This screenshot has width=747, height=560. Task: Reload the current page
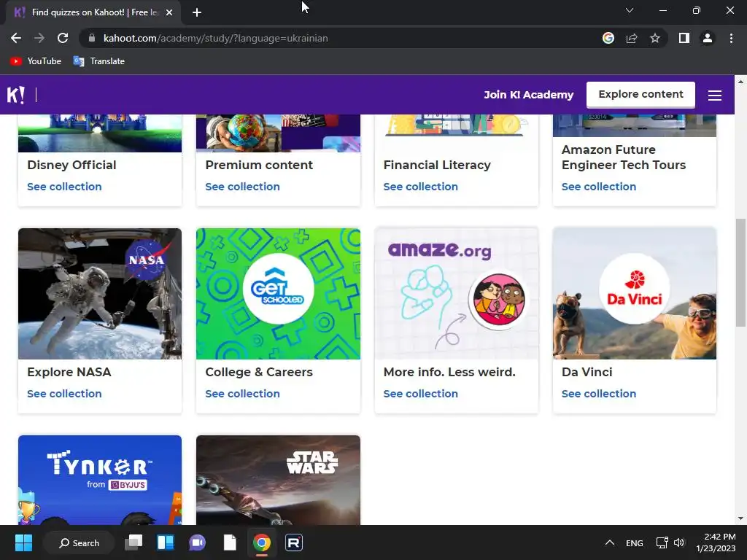[x=63, y=38]
